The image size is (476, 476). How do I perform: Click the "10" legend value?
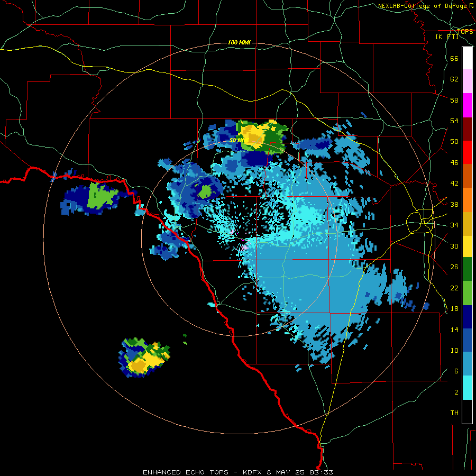(x=454, y=351)
